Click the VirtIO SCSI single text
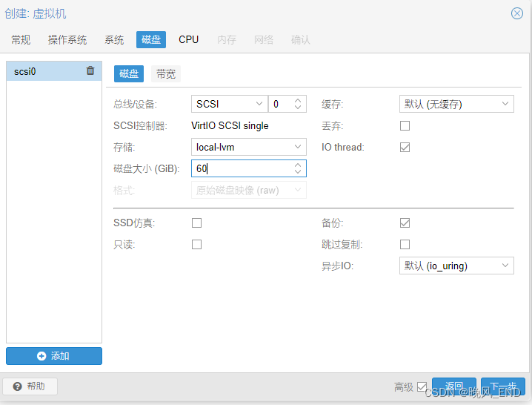Image resolution: width=532 pixels, height=405 pixels. pos(230,125)
